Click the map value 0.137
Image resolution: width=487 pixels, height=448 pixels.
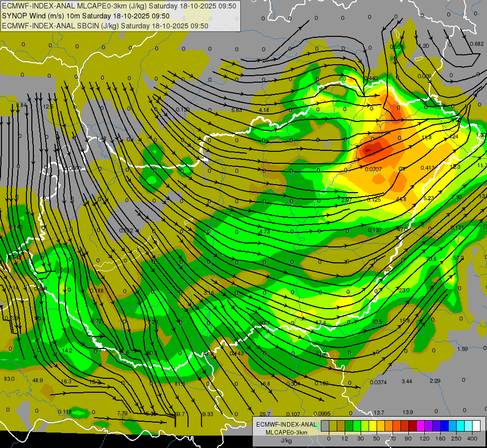[375, 230]
